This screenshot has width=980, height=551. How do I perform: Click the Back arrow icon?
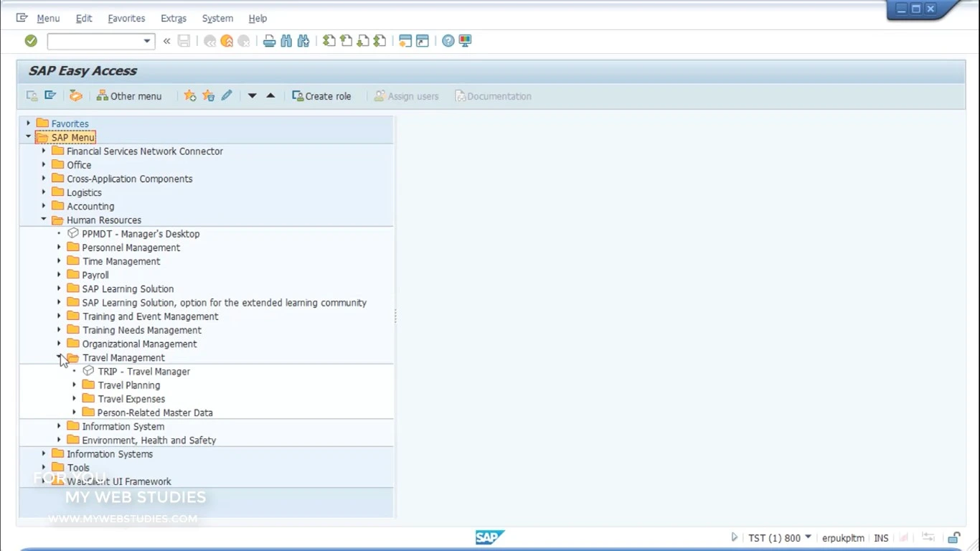tap(209, 41)
